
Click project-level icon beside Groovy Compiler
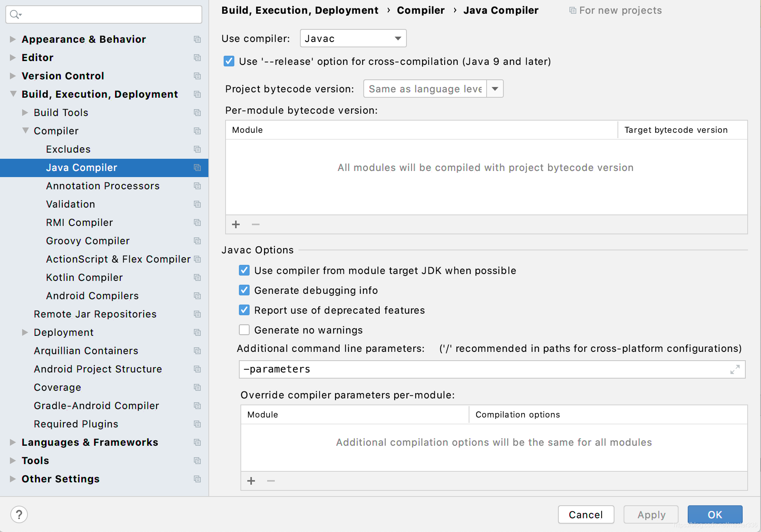point(197,241)
